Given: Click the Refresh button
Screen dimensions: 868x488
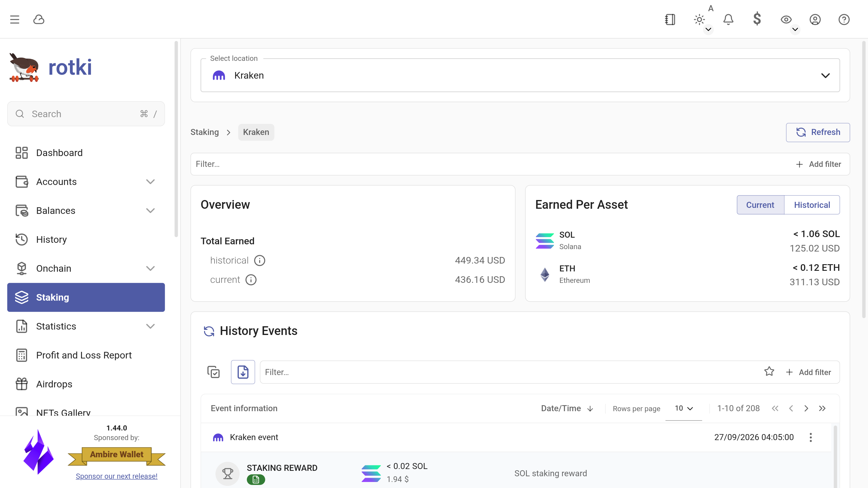Looking at the screenshot, I should coord(818,132).
